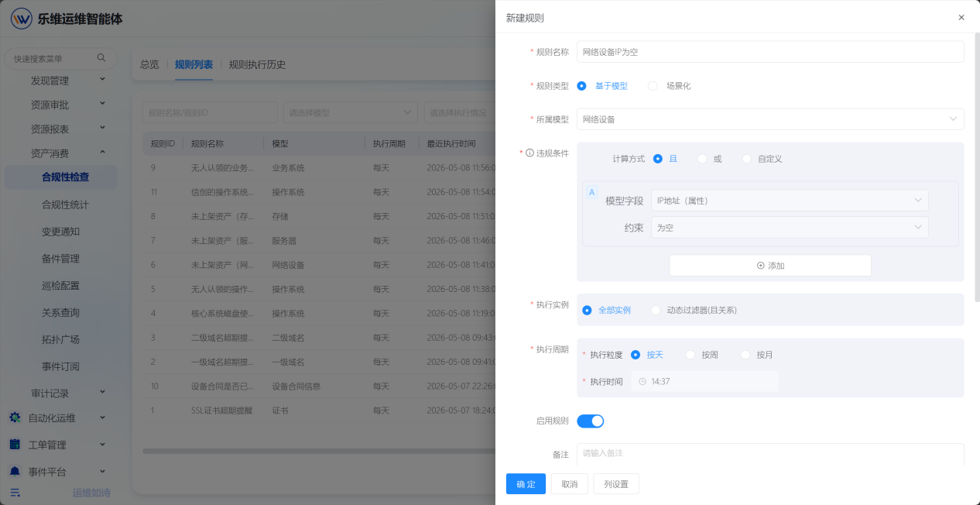Screen dimensions: 980x505
Task: Open 关系查询 in the sidebar
Action: click(61, 313)
